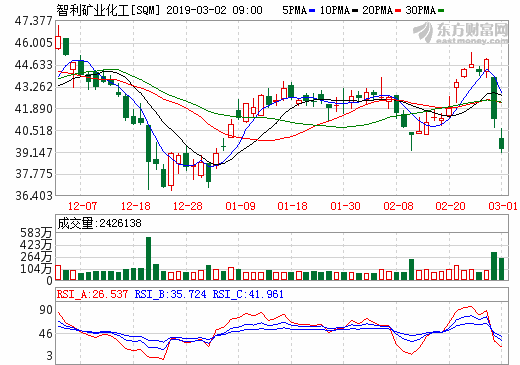Select the 02-08 date label
520x365 pixels.
[x=398, y=206]
